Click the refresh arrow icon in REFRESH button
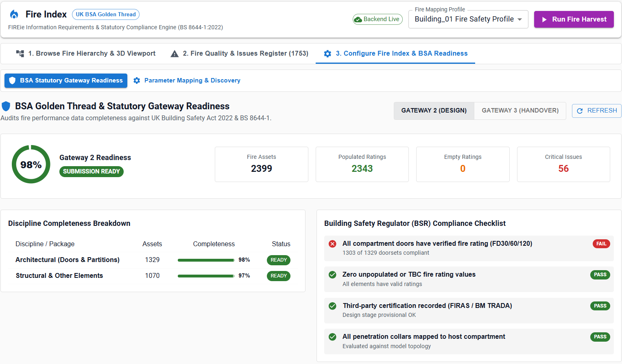 pos(580,111)
